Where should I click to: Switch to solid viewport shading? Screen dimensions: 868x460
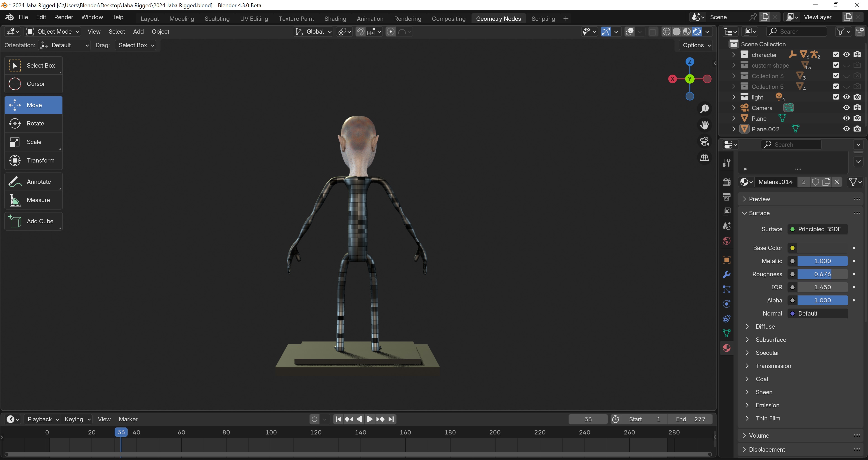(676, 32)
